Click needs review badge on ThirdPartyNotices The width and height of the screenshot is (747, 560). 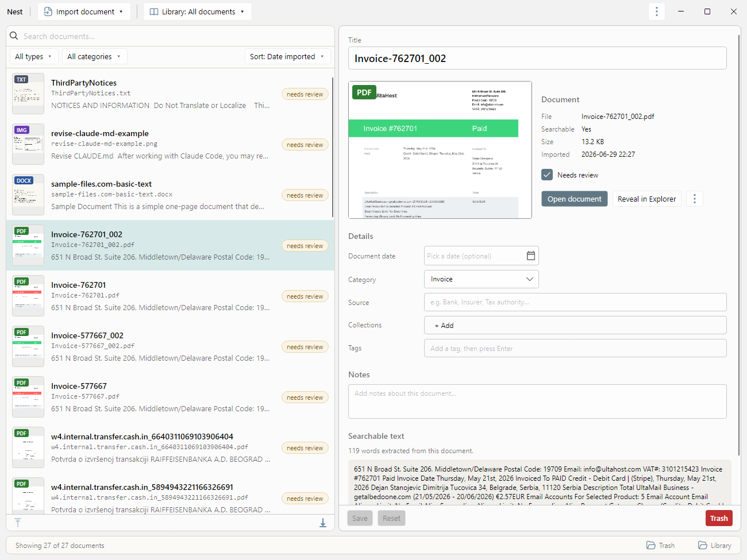pos(305,94)
